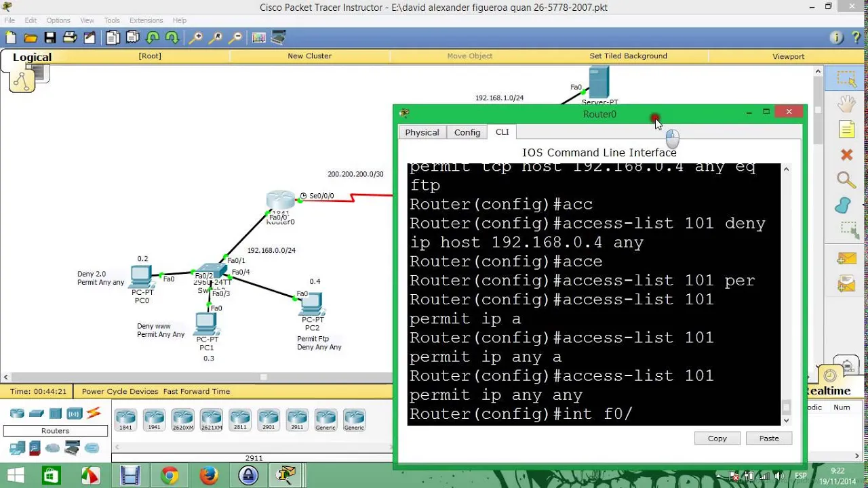The width and height of the screenshot is (868, 488).
Task: Undo the last action with green arrow
Action: [153, 38]
